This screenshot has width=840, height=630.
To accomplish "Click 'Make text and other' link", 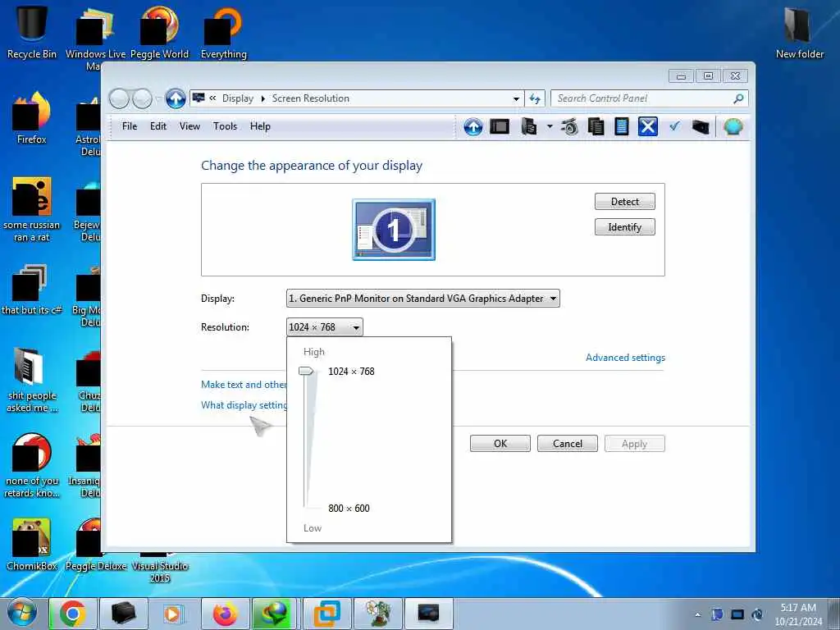I will tap(244, 384).
